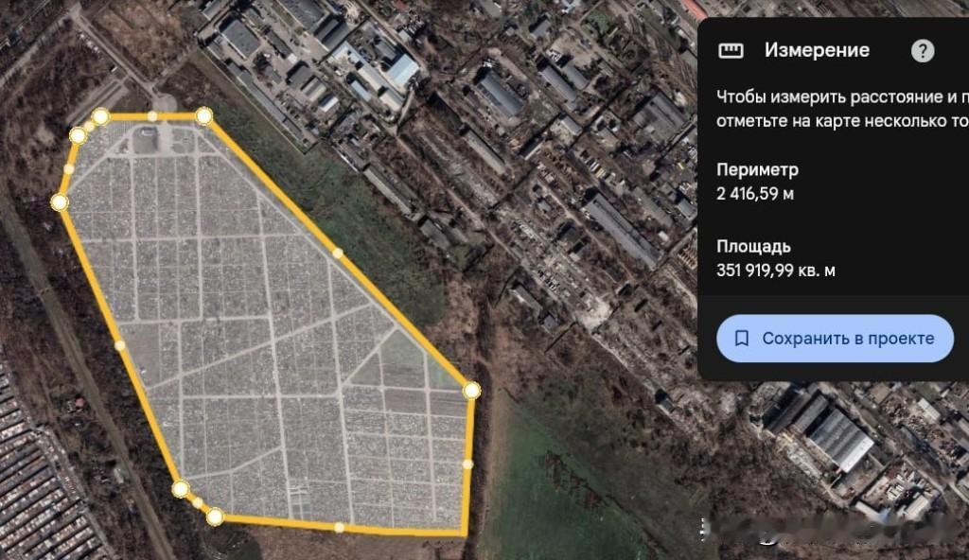Click the midpoint handle of the eastern vertical edge
This screenshot has height=560, width=969.
[x=467, y=464]
